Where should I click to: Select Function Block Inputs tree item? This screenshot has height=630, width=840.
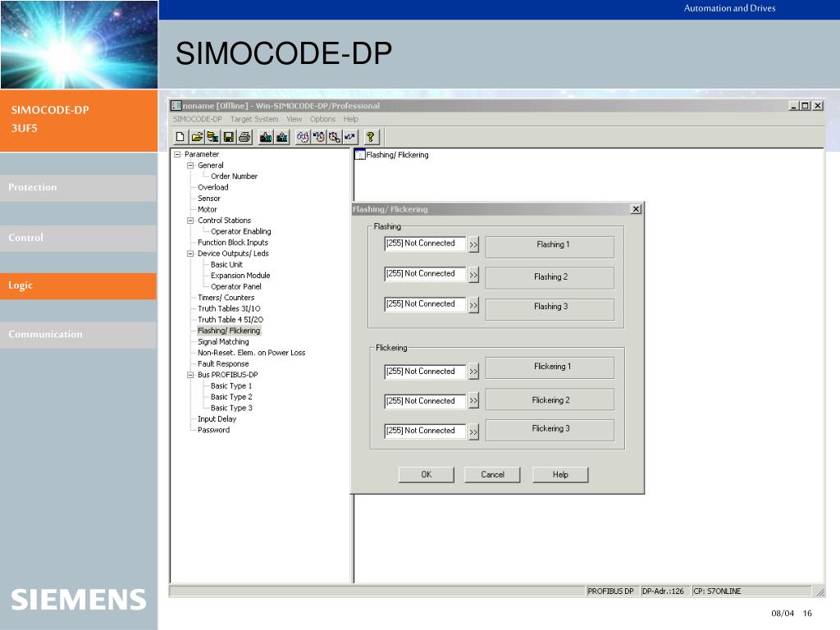(x=232, y=243)
